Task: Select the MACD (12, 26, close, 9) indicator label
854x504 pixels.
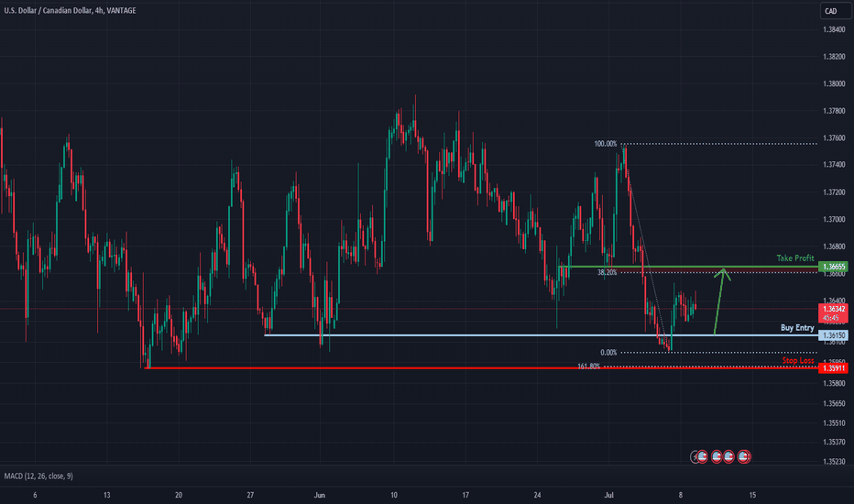Action: [x=38, y=477]
